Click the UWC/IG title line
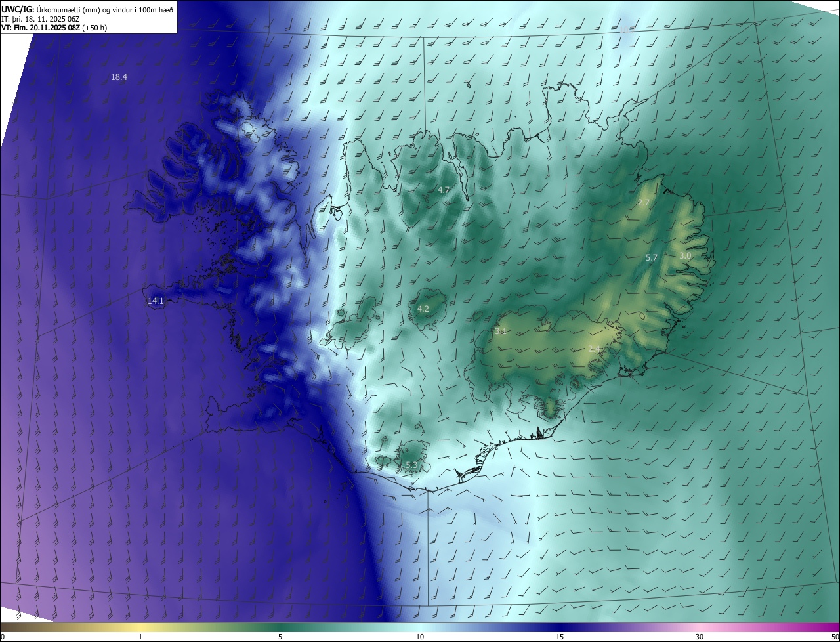 87,10
